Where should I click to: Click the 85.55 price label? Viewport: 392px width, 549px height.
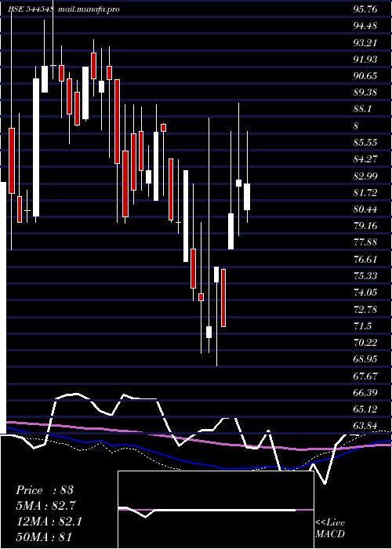click(365, 143)
